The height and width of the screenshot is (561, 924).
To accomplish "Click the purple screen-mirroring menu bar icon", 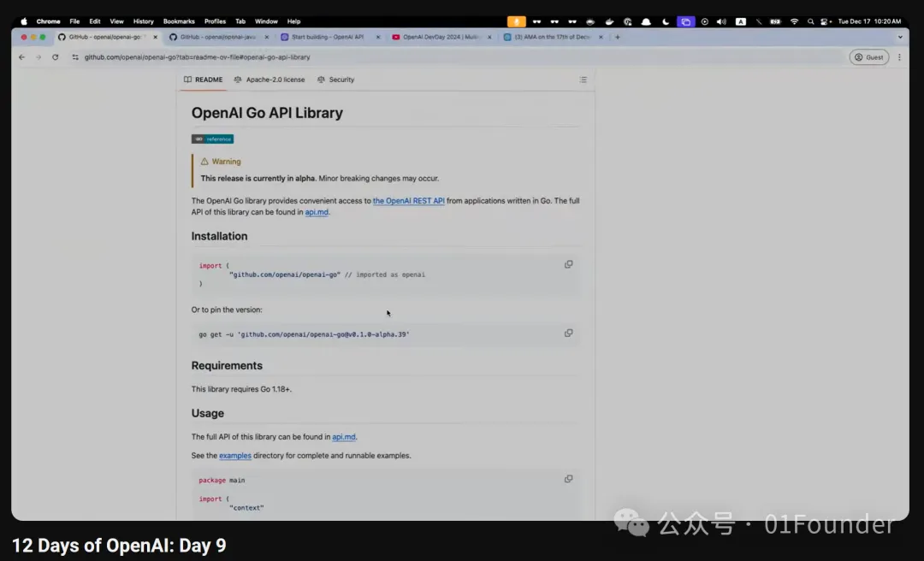I will click(x=685, y=21).
